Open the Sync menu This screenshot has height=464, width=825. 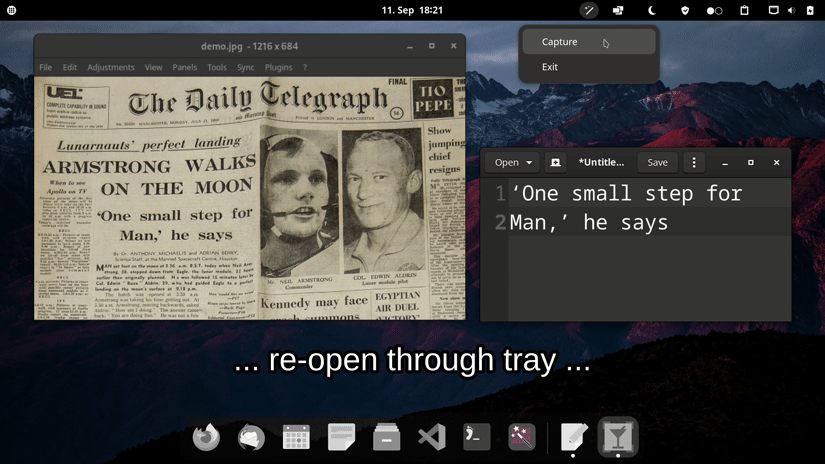pyautogui.click(x=245, y=67)
